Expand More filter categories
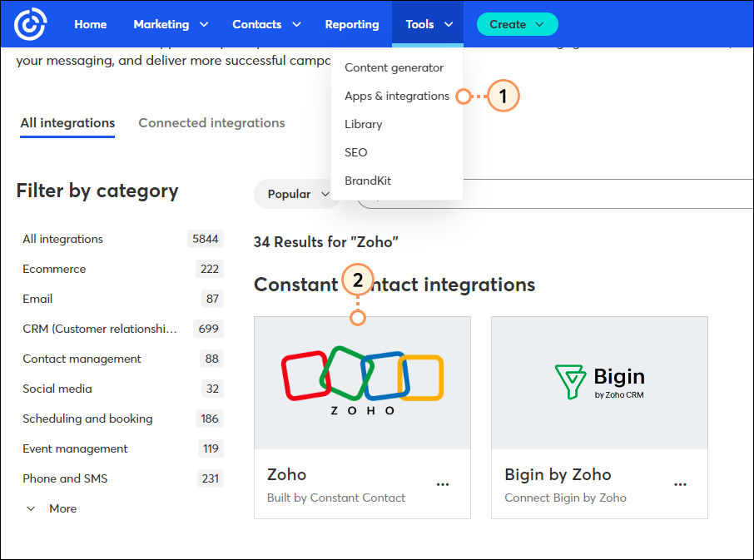Screen dimensions: 754x560 50,508
